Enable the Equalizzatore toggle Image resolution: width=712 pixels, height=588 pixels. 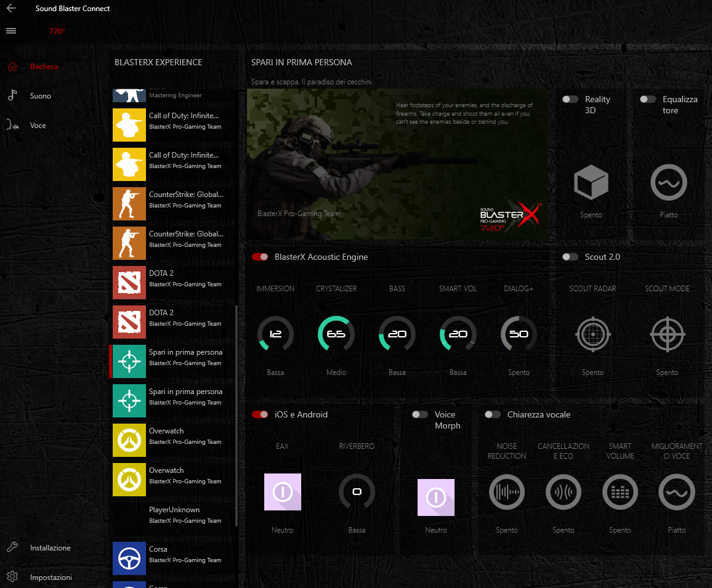pyautogui.click(x=648, y=100)
